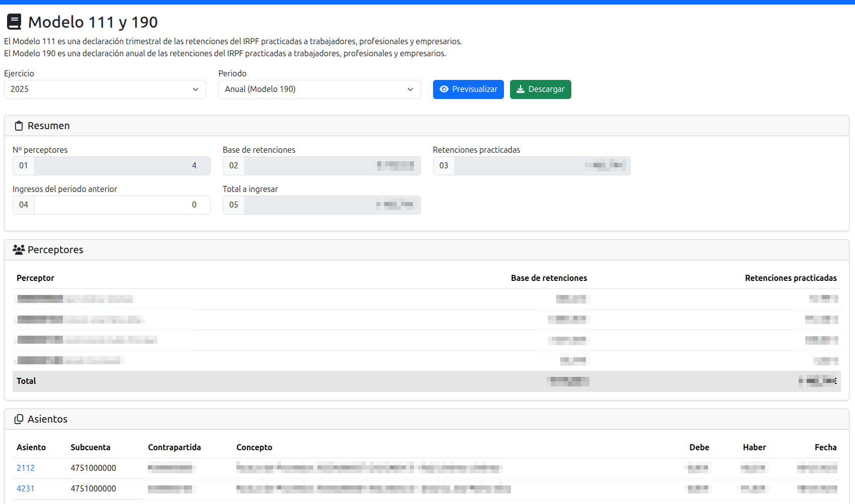Open asiento link 2112
This screenshot has height=504, width=855.
coord(26,468)
